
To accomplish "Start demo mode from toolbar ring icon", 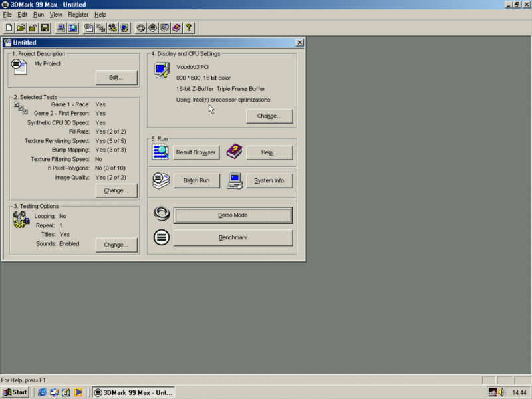I will click(x=141, y=28).
